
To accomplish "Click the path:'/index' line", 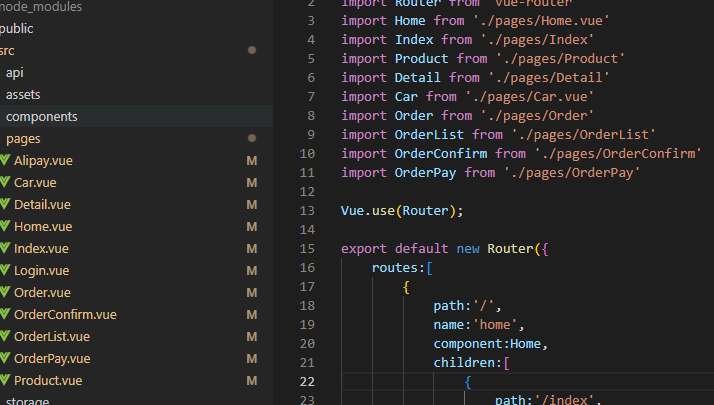I will tap(549, 400).
